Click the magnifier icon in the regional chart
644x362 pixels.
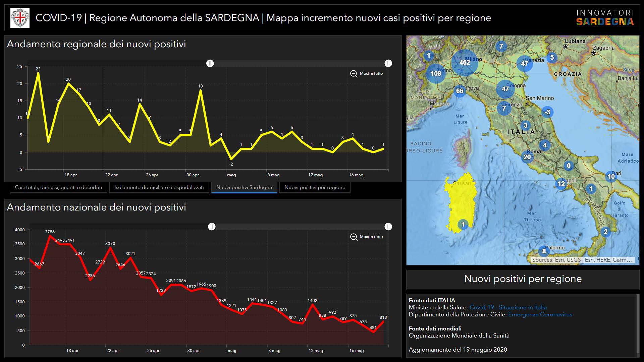pos(354,73)
